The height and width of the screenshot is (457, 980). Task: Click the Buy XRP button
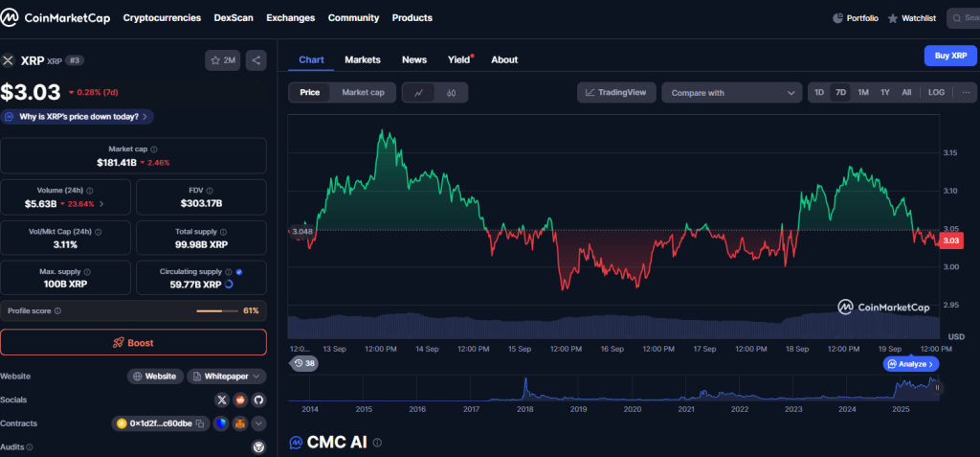[x=950, y=56]
